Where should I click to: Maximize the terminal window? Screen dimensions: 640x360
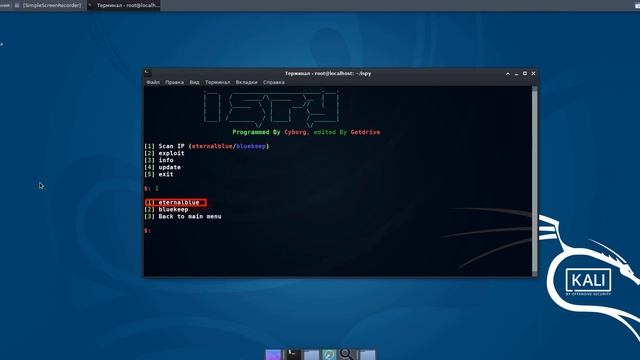[x=525, y=73]
